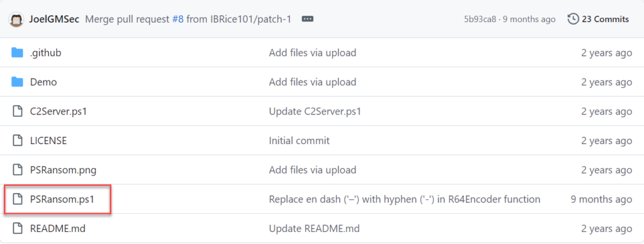The height and width of the screenshot is (244, 644).
Task: Click the PSRansom.ps1 file icon
Action: coord(17,199)
